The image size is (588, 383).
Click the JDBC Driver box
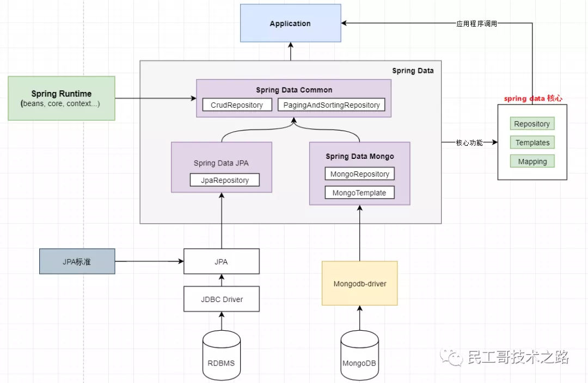tap(222, 299)
